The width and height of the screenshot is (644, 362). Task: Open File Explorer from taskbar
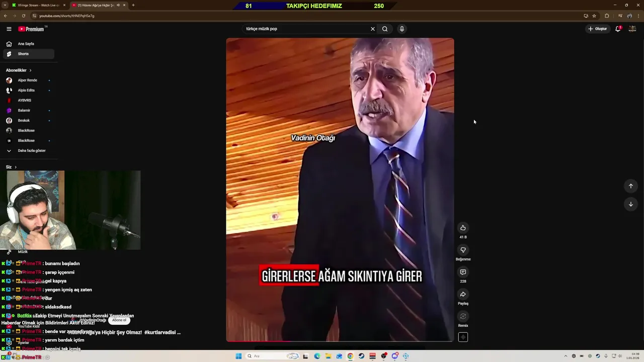[x=328, y=356]
